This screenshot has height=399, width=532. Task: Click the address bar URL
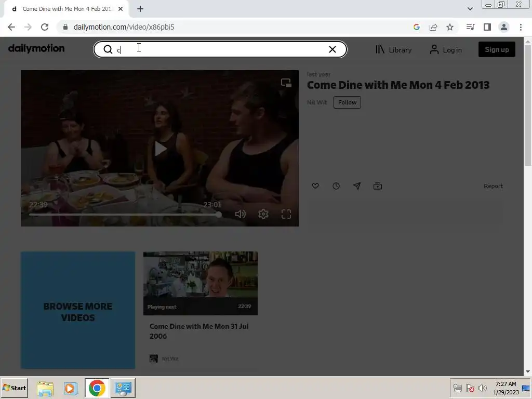pyautogui.click(x=124, y=27)
